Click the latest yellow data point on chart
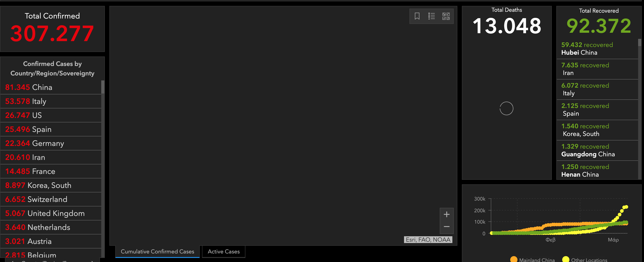644x262 pixels. (626, 207)
